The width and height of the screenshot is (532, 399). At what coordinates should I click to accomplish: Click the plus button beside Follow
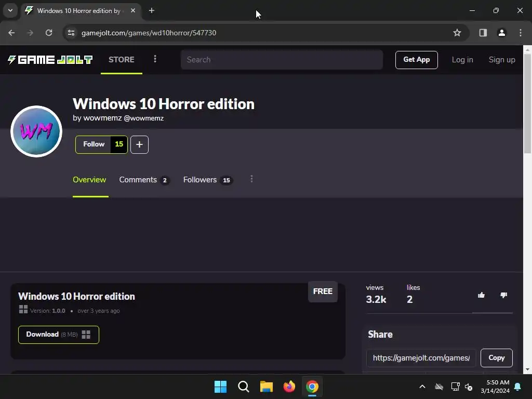pos(139,144)
